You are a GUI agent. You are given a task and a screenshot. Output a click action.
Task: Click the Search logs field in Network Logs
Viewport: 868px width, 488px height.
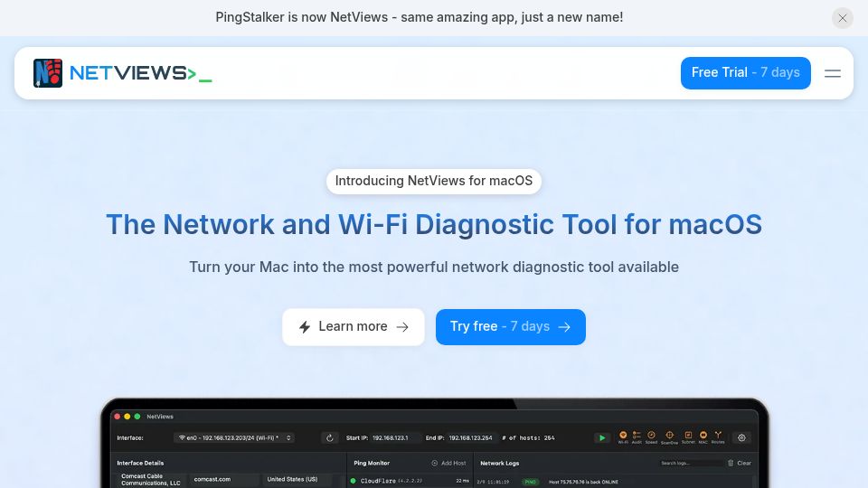coord(691,463)
